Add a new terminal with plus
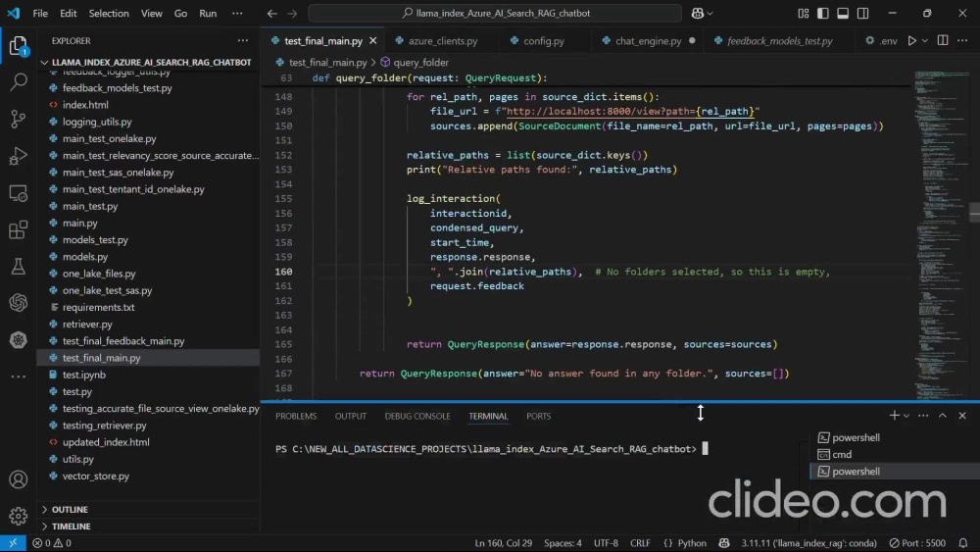980x552 pixels. coord(894,415)
